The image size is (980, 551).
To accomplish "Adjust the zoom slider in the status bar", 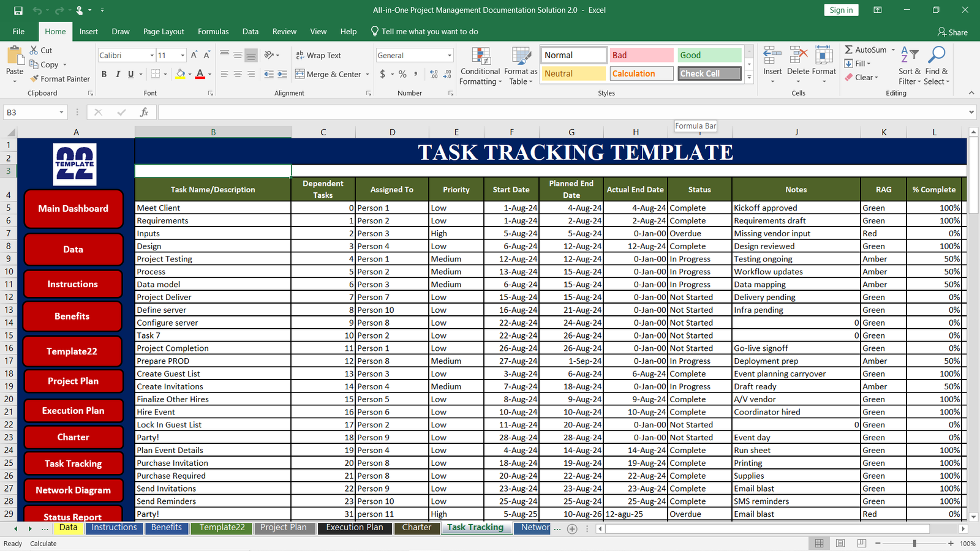I will 914,544.
